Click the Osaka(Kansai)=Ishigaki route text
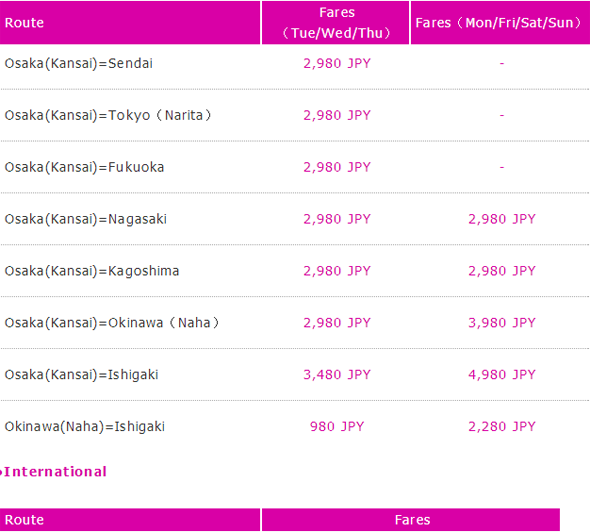 click(x=81, y=375)
